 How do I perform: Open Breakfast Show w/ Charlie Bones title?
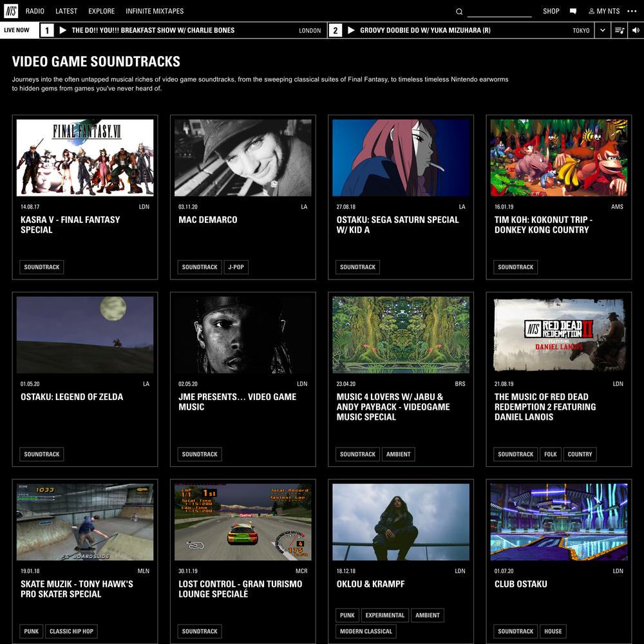[153, 30]
